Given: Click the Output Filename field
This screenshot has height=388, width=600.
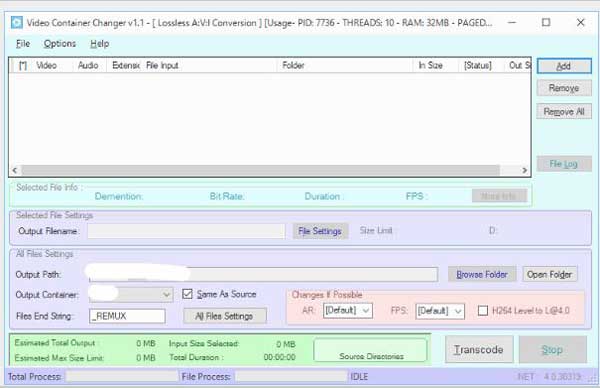Looking at the screenshot, I should coord(186,231).
